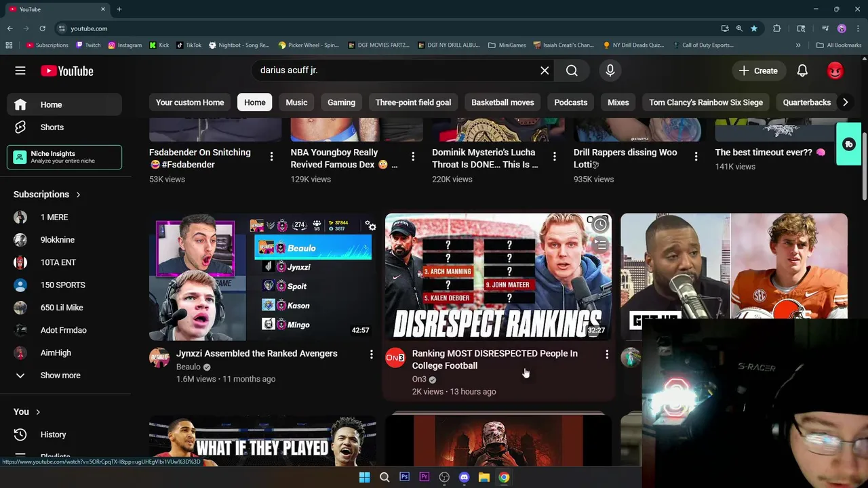The height and width of the screenshot is (488, 868).
Task: Select the Gaming filter chip
Action: [x=341, y=102]
